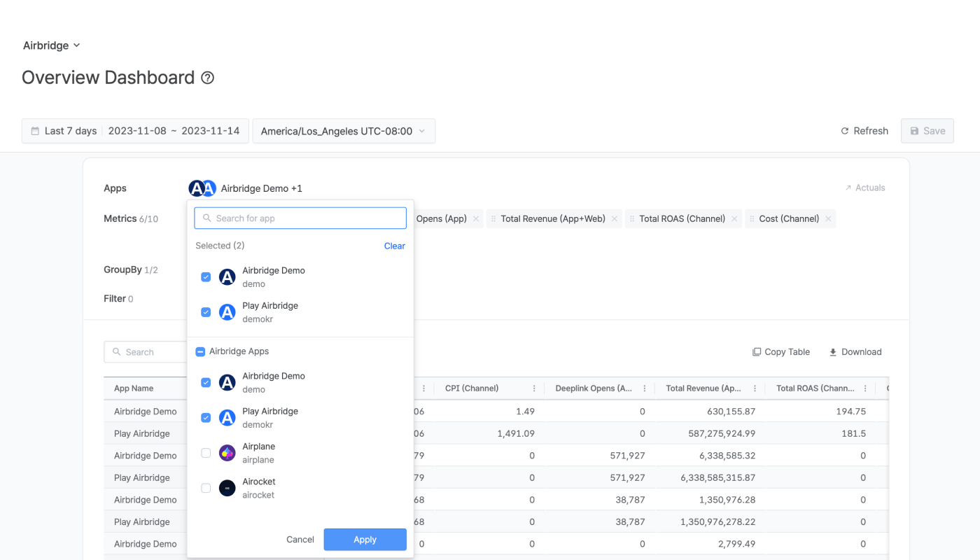Image resolution: width=980 pixels, height=560 pixels.
Task: Click the Filter label
Action: pos(115,298)
